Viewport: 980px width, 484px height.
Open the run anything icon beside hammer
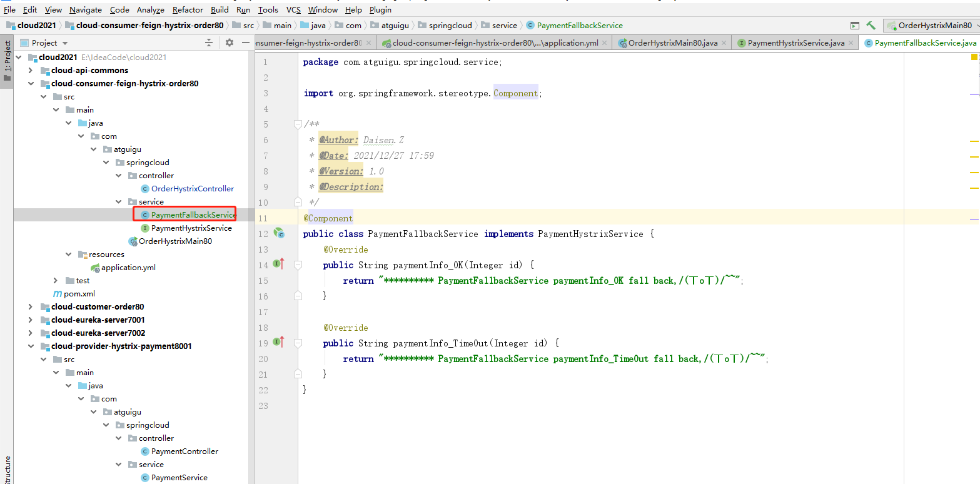(854, 26)
